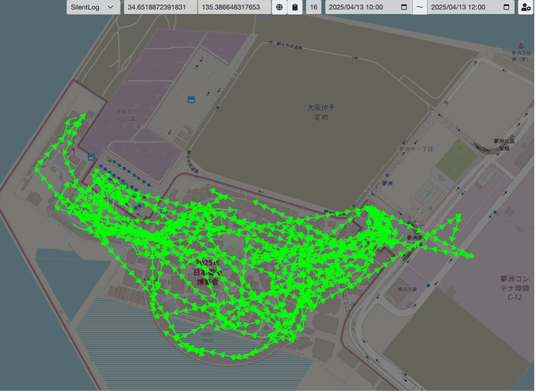The width and height of the screenshot is (536, 392).
Task: Select the zoom level field showing 16
Action: (x=313, y=7)
